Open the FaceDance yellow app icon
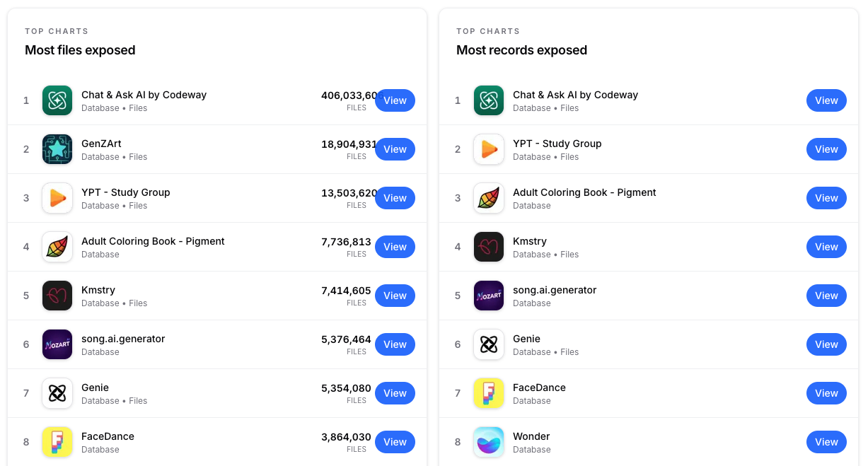 (57, 442)
